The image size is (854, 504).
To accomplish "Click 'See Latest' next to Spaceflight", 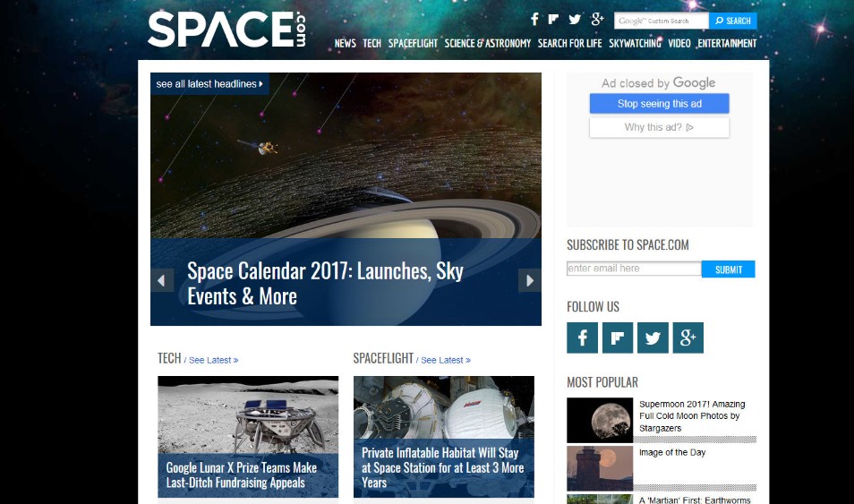I will point(446,360).
